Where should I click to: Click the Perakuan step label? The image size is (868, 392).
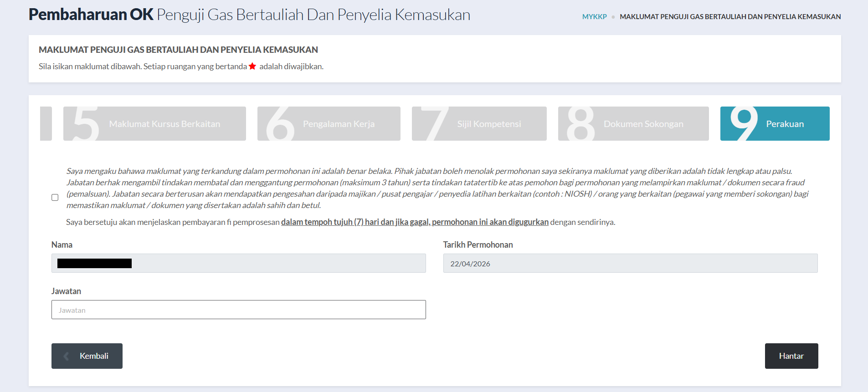785,124
